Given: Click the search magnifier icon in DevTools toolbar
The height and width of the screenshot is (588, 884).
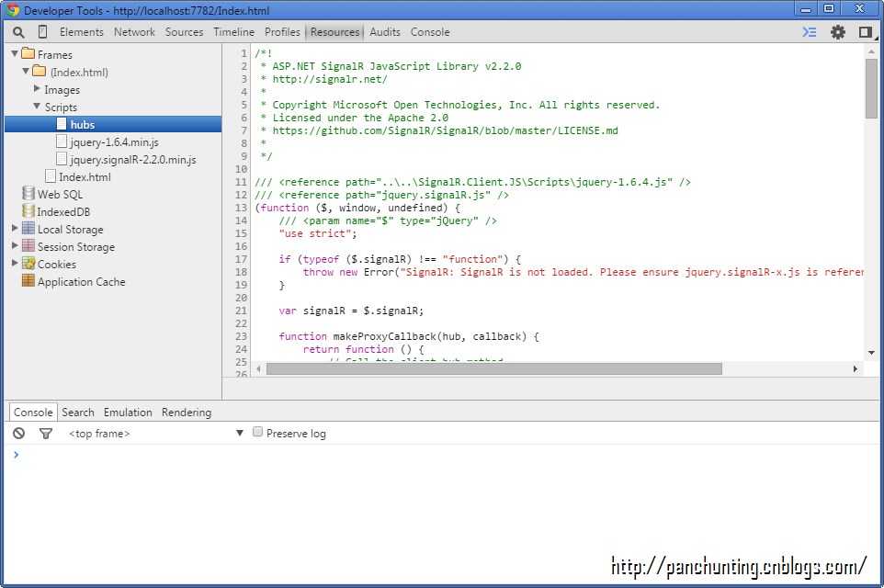Looking at the screenshot, I should point(18,33).
